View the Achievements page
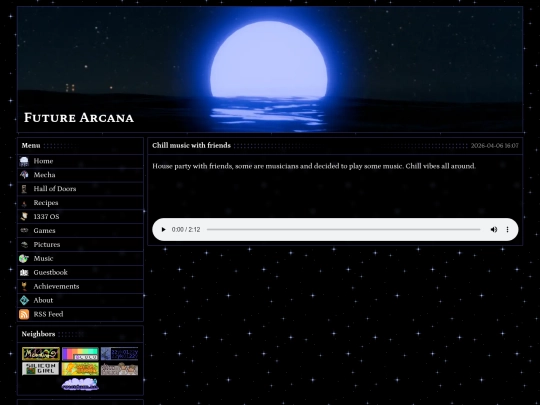The width and height of the screenshot is (540, 405). (x=56, y=287)
